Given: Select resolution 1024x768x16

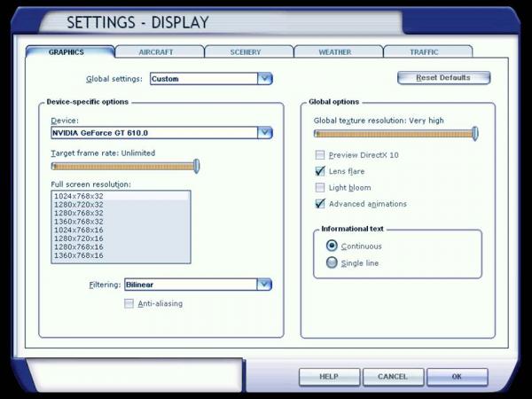Looking at the screenshot, I should tap(121, 230).
